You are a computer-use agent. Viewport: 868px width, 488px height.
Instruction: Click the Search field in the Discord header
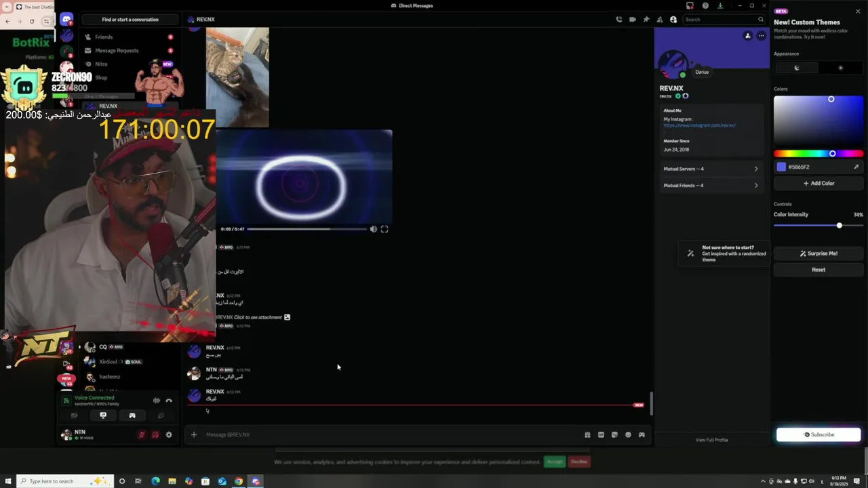pyautogui.click(x=724, y=20)
